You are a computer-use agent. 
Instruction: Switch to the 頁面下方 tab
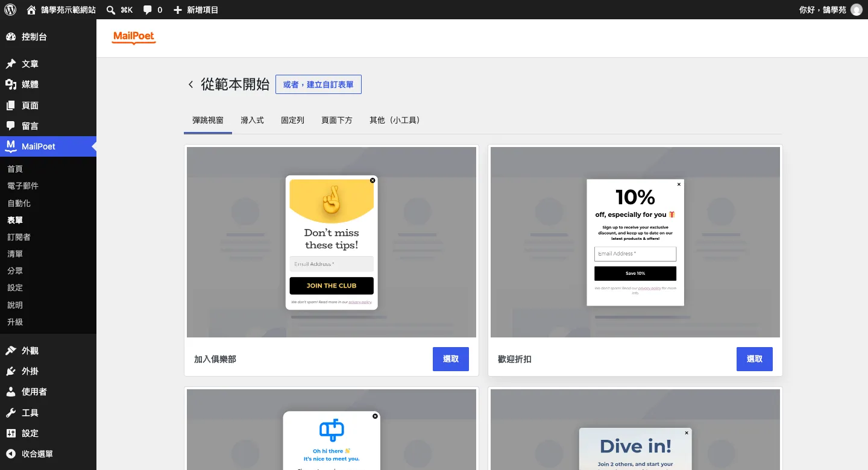[337, 121]
